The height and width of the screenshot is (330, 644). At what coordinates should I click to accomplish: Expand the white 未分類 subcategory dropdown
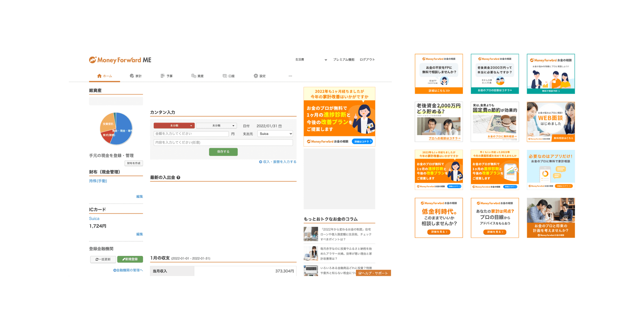pos(216,125)
